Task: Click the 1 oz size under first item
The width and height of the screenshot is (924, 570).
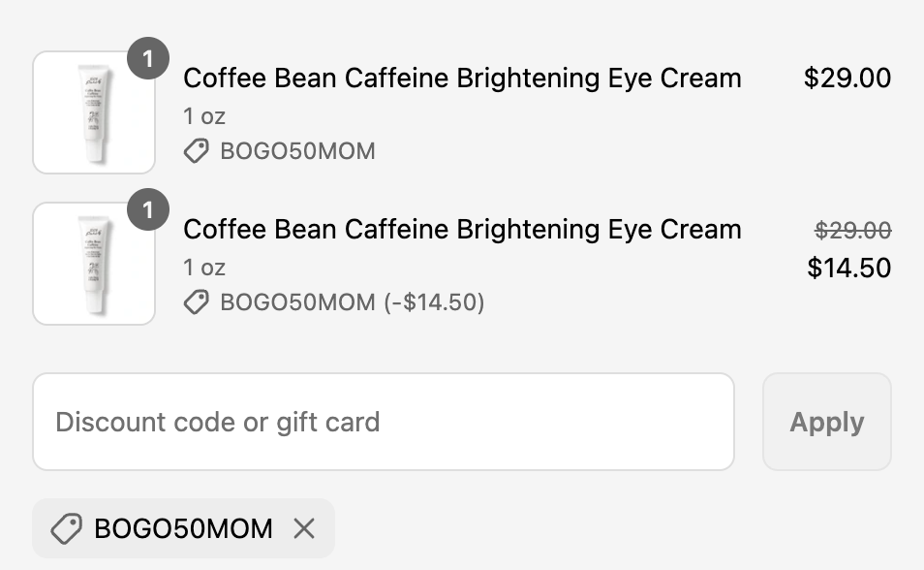Action: point(204,116)
